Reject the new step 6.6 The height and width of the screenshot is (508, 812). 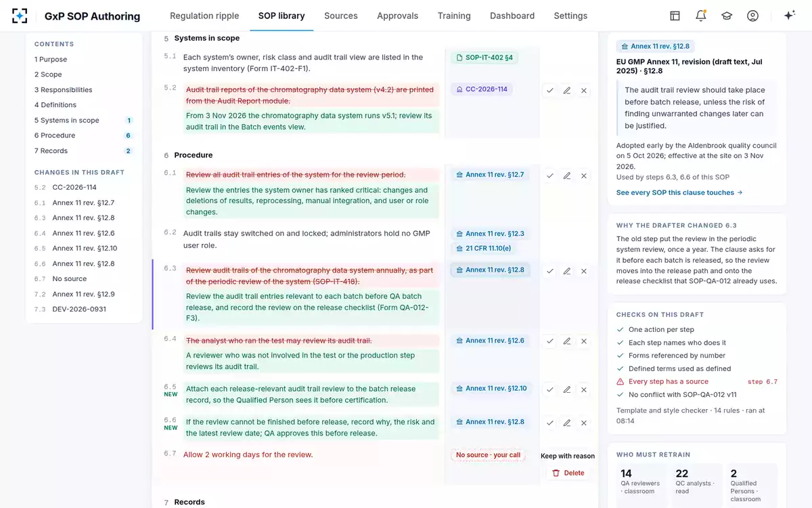584,423
